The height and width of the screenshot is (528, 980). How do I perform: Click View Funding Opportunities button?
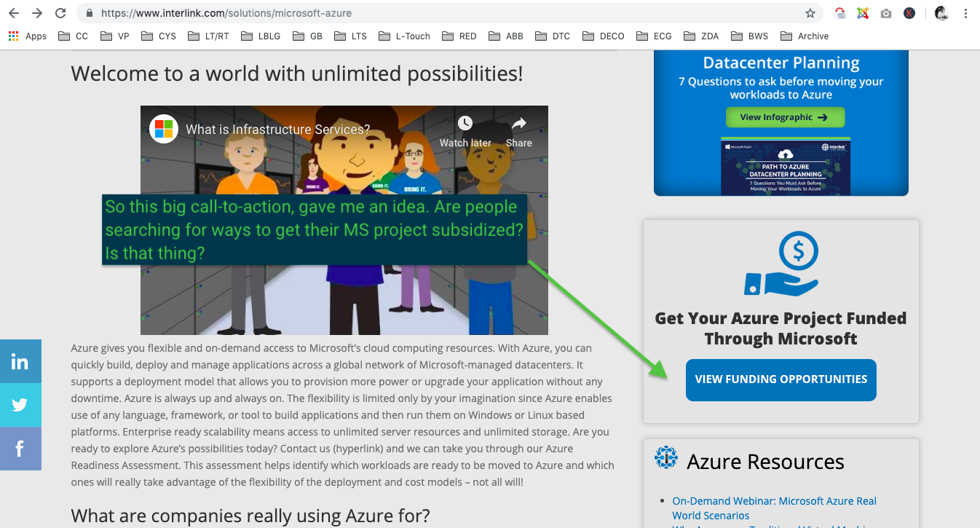[781, 379]
